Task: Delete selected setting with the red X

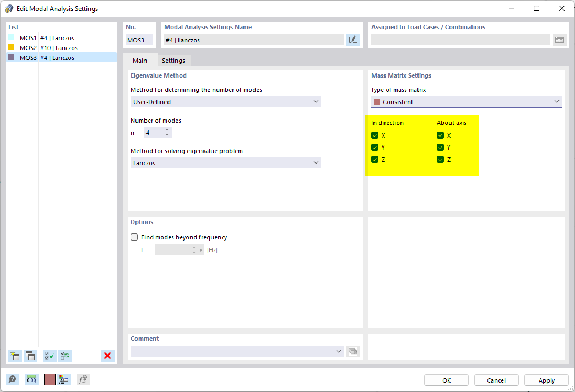Action: tap(107, 356)
